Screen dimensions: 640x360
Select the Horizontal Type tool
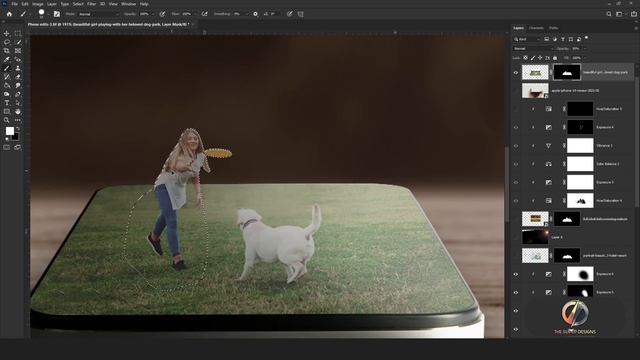point(7,103)
